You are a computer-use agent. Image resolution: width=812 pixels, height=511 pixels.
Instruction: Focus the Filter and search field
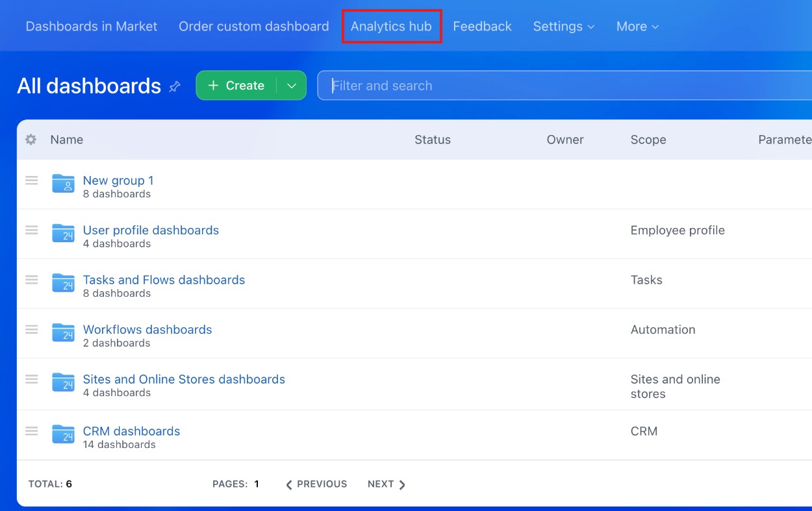565,86
